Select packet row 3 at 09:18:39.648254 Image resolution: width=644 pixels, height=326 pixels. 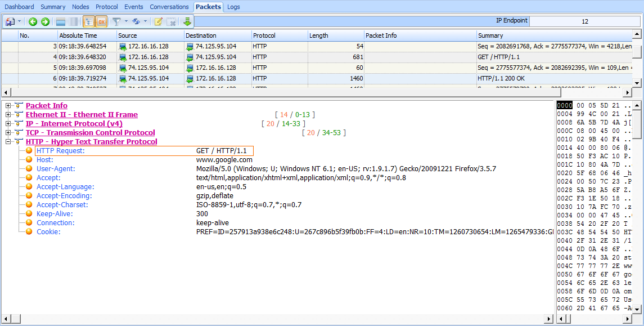pyautogui.click(x=317, y=46)
